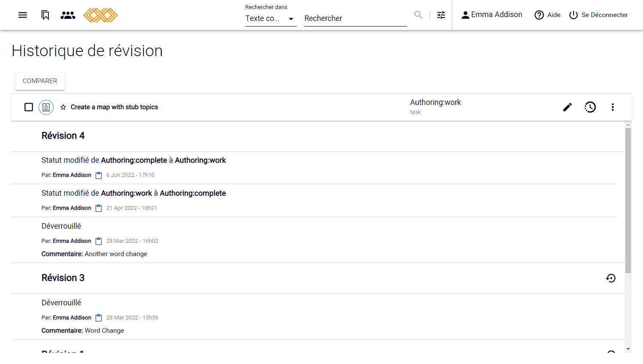
Task: Open advanced search filters icon
Action: point(441,15)
